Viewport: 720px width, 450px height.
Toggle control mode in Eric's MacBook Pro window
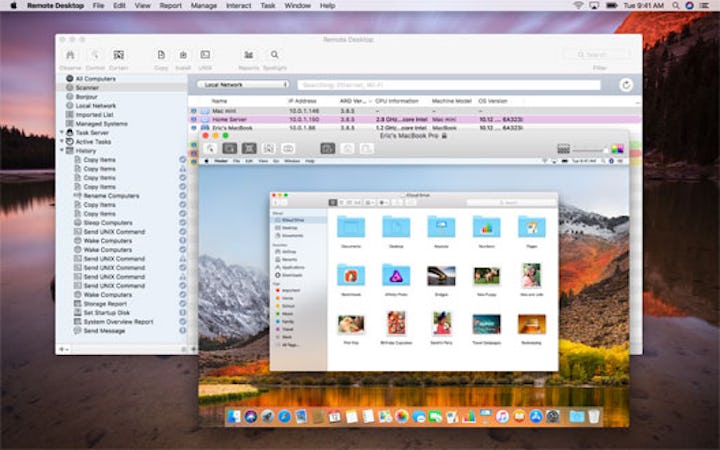210,148
